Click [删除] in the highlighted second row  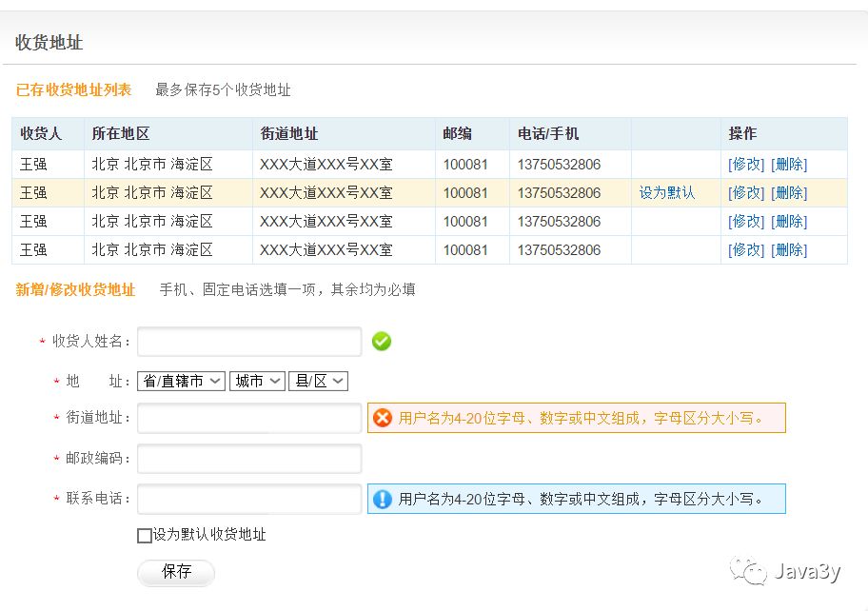789,193
